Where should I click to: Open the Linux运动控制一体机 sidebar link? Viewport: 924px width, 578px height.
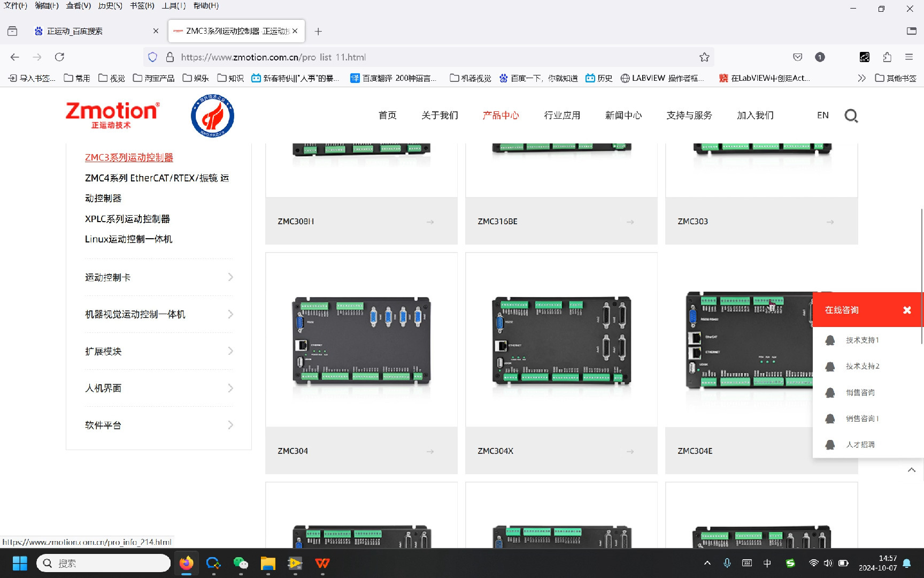[x=128, y=239]
